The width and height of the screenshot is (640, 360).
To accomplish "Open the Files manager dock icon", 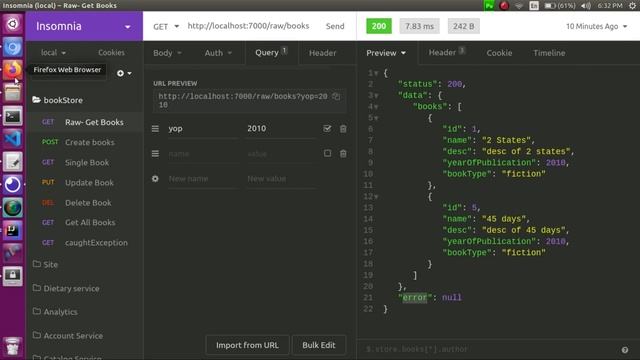I will click(13, 93).
